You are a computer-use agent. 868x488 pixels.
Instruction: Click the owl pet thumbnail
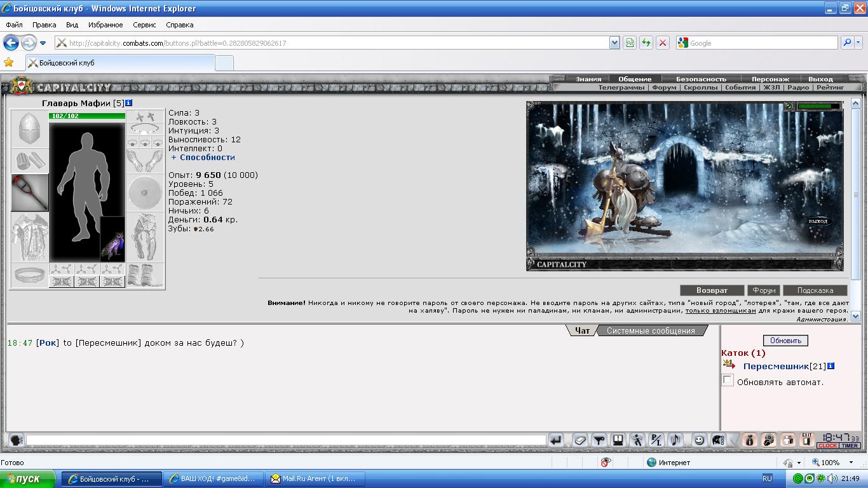112,239
